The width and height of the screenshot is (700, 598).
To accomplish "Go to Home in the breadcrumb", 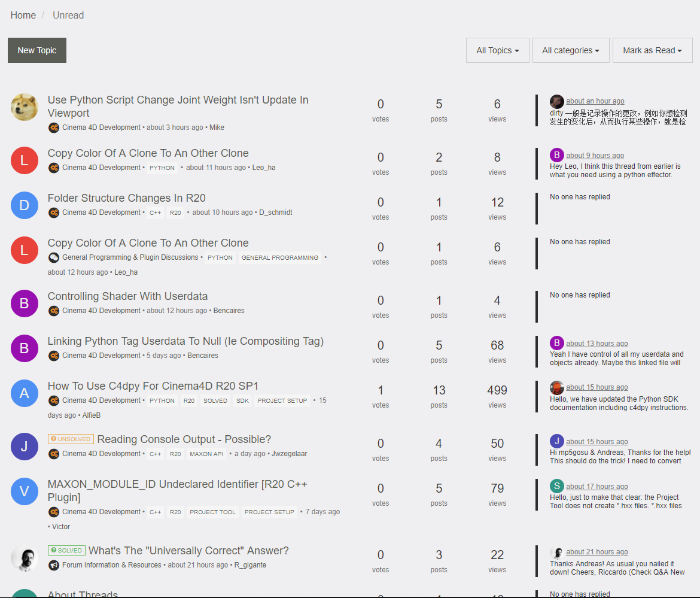I will pyautogui.click(x=23, y=15).
